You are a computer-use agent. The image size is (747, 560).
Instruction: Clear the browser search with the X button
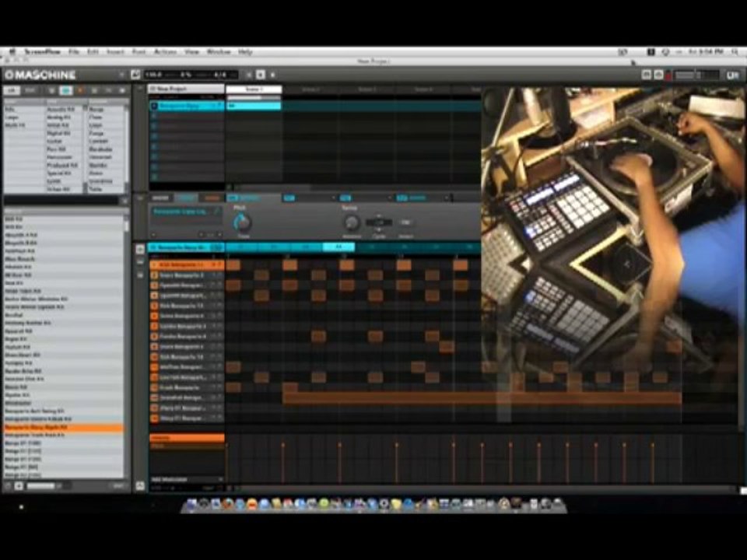click(124, 201)
